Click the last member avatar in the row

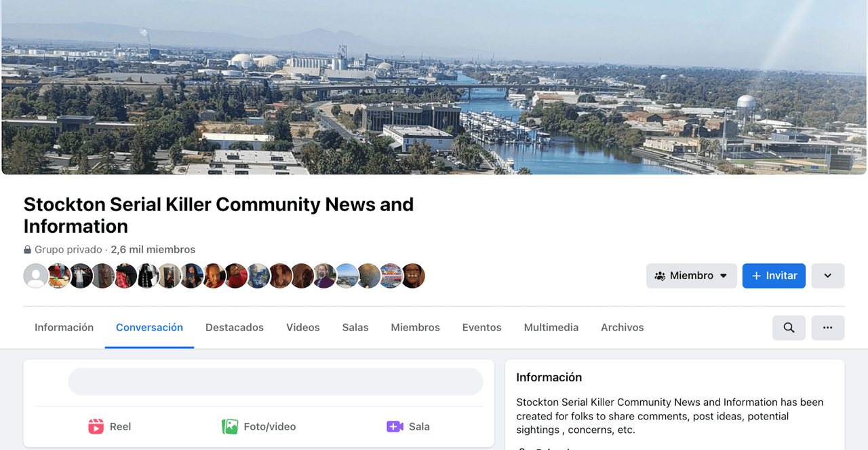click(x=413, y=276)
